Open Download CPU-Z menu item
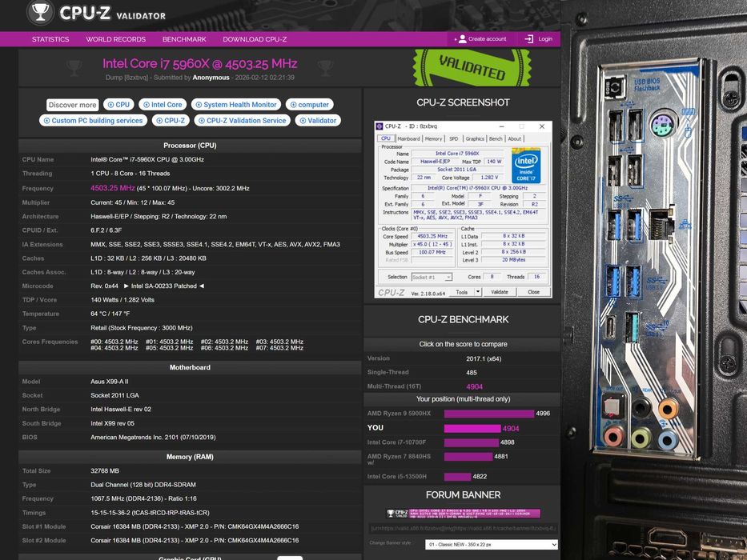The width and height of the screenshot is (747, 560). point(255,39)
